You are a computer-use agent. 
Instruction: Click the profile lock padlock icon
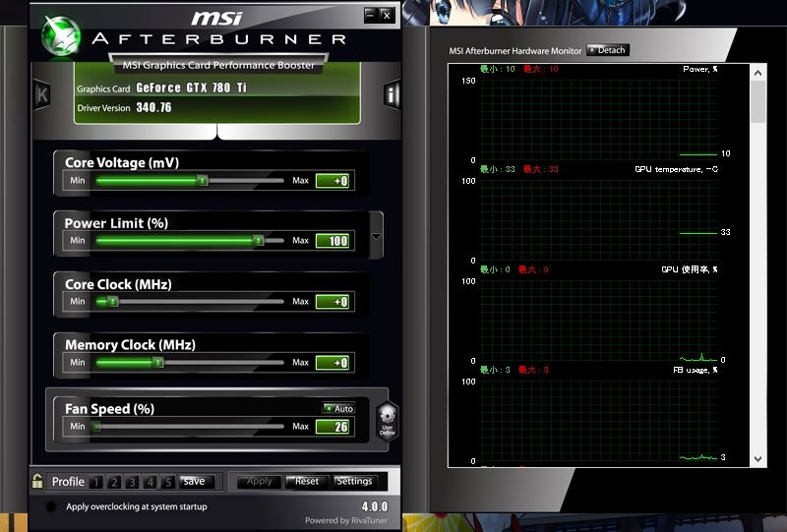tap(37, 481)
